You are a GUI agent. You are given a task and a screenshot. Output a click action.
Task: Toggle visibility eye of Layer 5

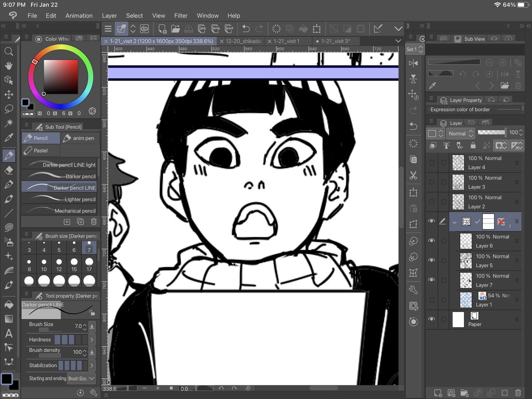tap(432, 260)
